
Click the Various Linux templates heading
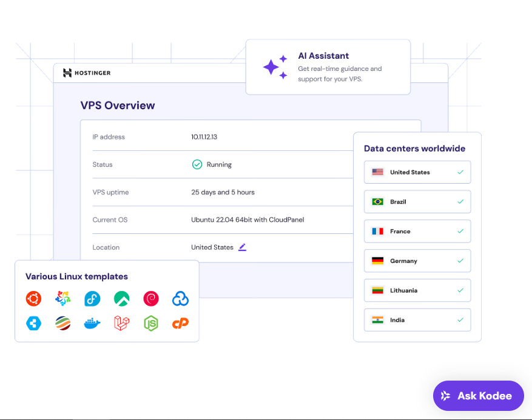(76, 276)
